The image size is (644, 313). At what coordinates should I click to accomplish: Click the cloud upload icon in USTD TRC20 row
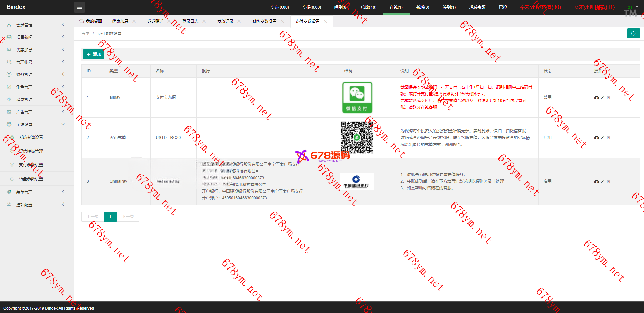pyautogui.click(x=597, y=137)
